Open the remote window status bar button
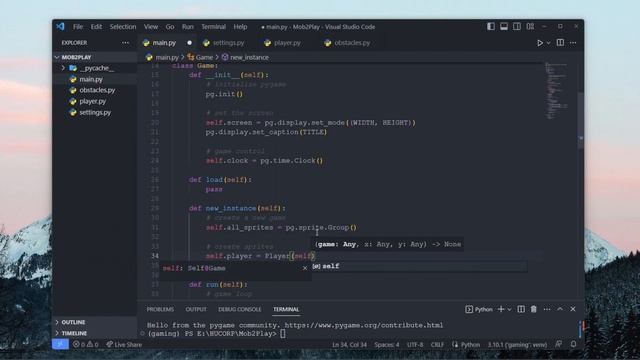Viewport: 640px width, 360px height. tap(60, 344)
